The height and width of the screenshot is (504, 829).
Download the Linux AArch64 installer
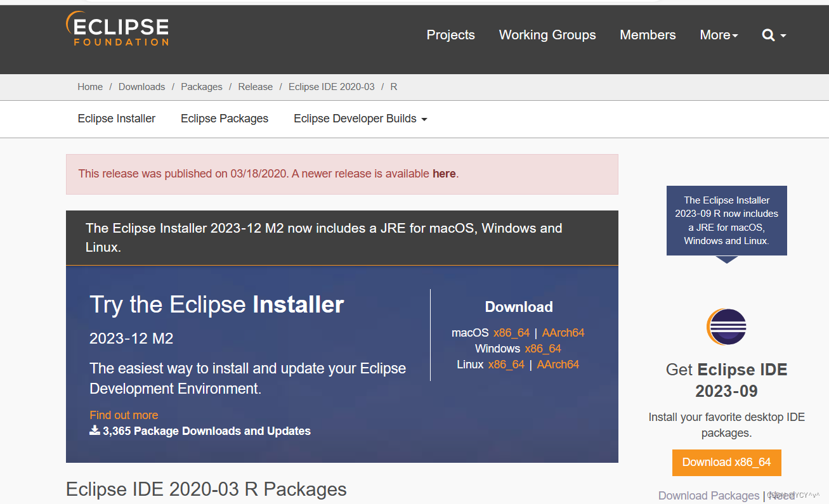(558, 364)
